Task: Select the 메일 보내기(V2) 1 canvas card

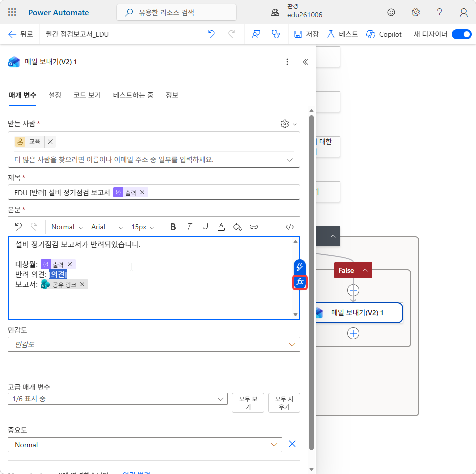Action: tap(359, 313)
